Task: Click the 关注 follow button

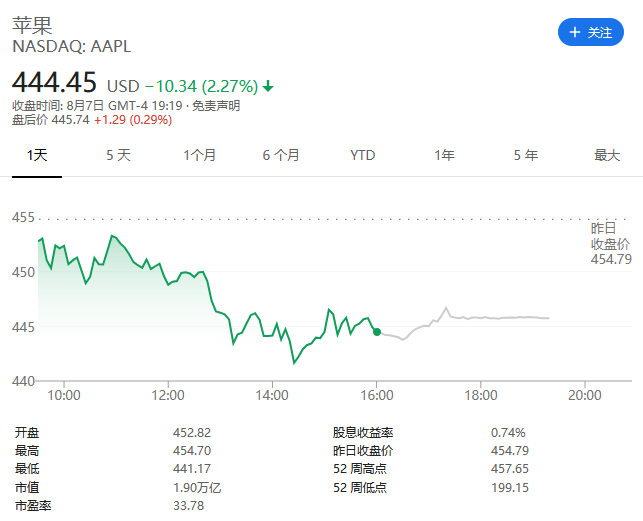Action: 590,32
